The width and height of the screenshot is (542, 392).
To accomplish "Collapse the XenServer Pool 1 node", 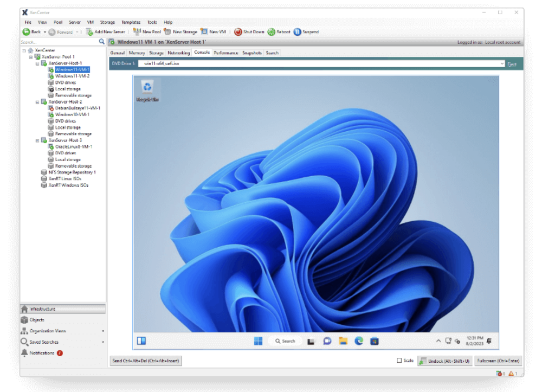I will point(31,57).
